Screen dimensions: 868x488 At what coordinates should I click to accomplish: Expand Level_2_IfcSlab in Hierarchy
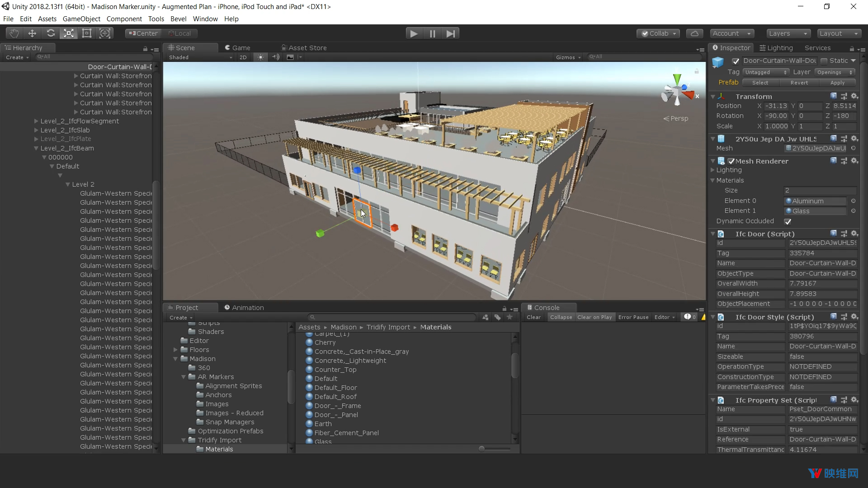point(36,130)
